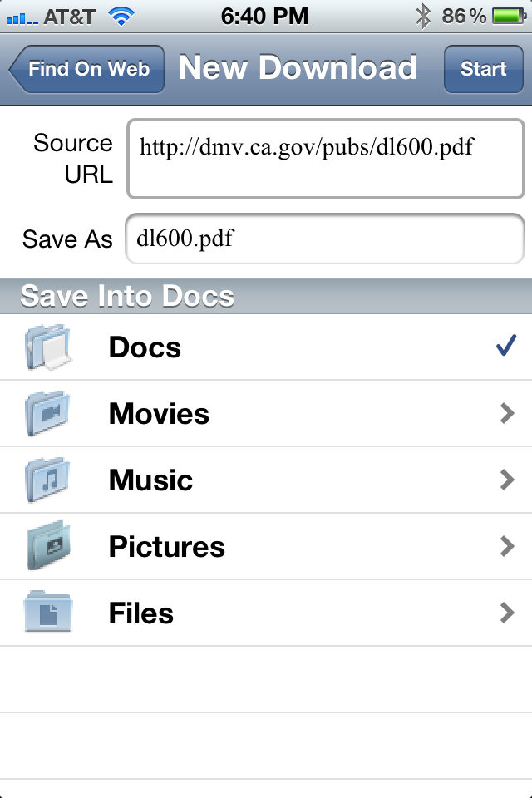Tap the Wi-Fi signal icon
This screenshot has width=532, height=798.
point(121,15)
